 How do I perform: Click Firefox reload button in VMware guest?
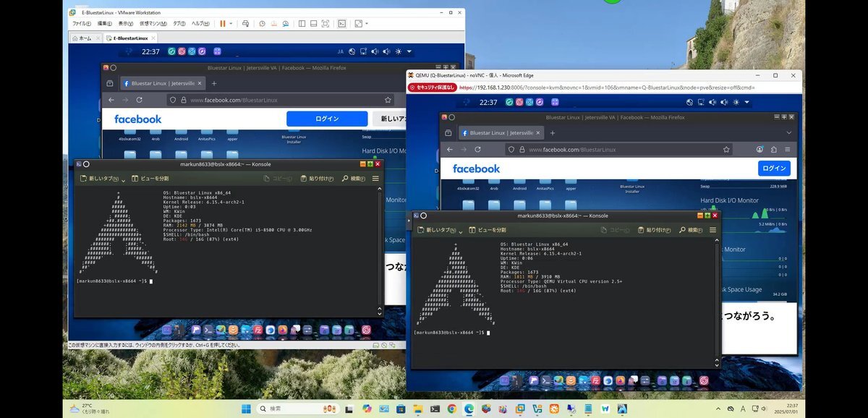(140, 100)
